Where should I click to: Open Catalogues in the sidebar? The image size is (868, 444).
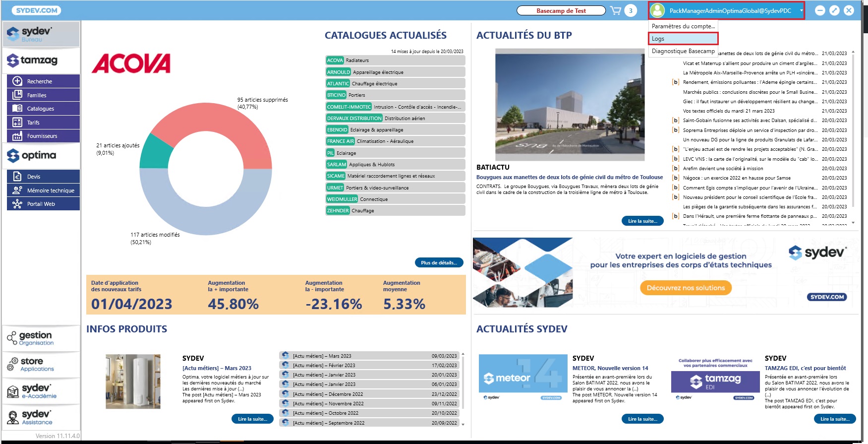pyautogui.click(x=43, y=109)
